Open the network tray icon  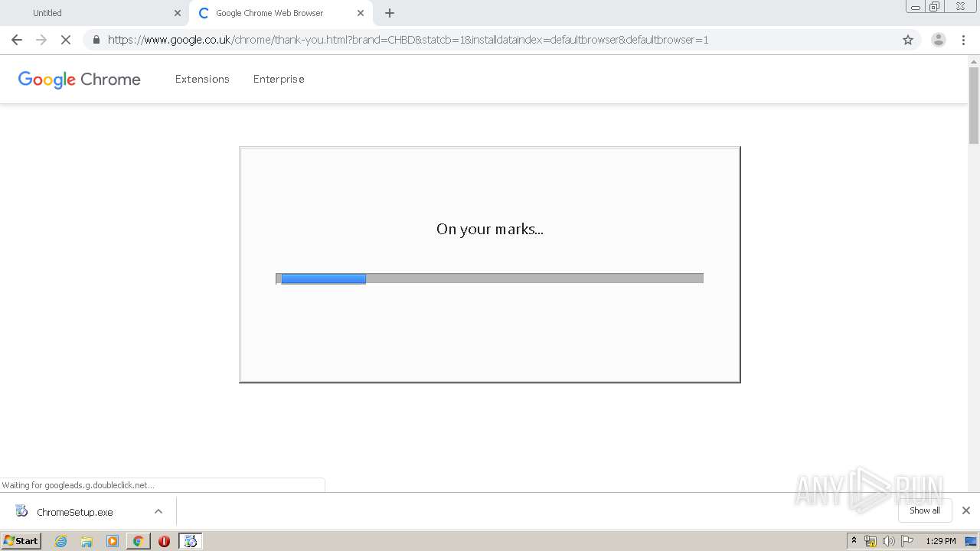tap(871, 541)
